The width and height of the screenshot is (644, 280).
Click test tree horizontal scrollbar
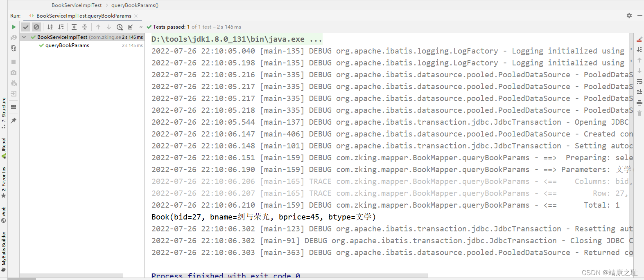(71, 276)
